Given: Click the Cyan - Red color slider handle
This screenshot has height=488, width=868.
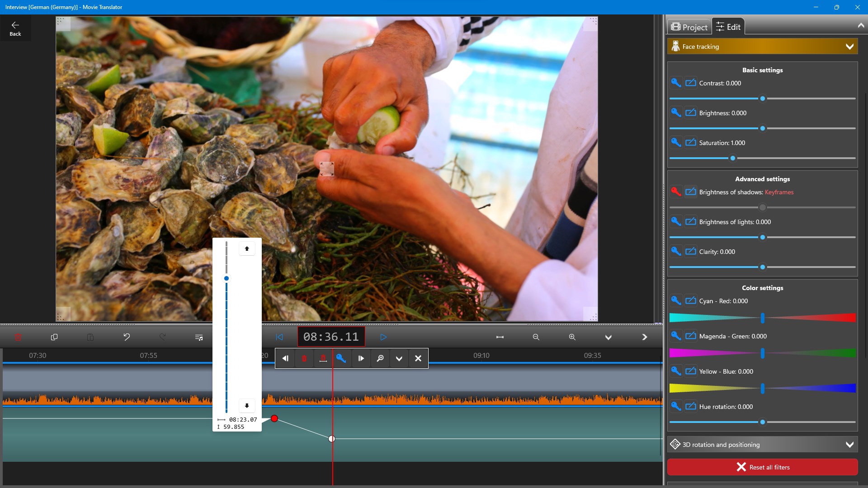Looking at the screenshot, I should pyautogui.click(x=763, y=318).
